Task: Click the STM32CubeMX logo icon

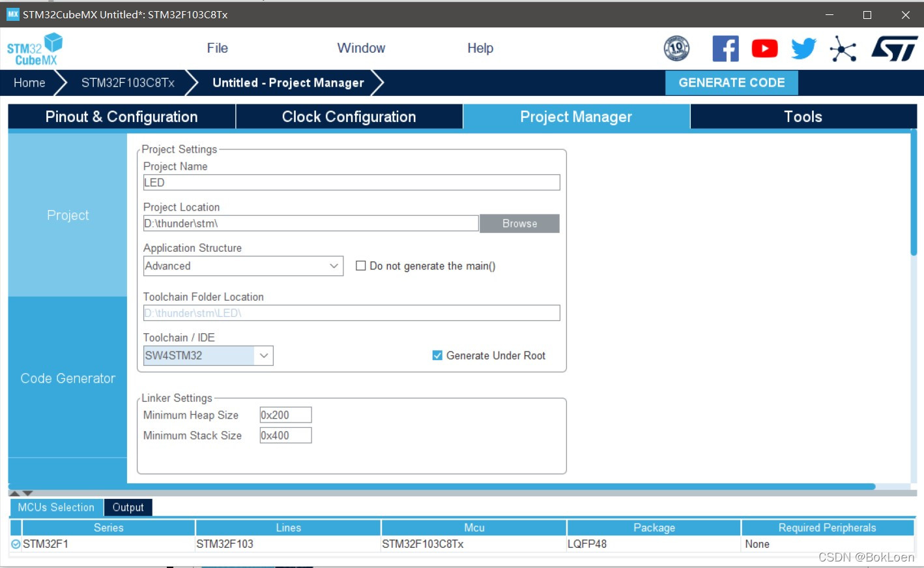Action: [35, 50]
